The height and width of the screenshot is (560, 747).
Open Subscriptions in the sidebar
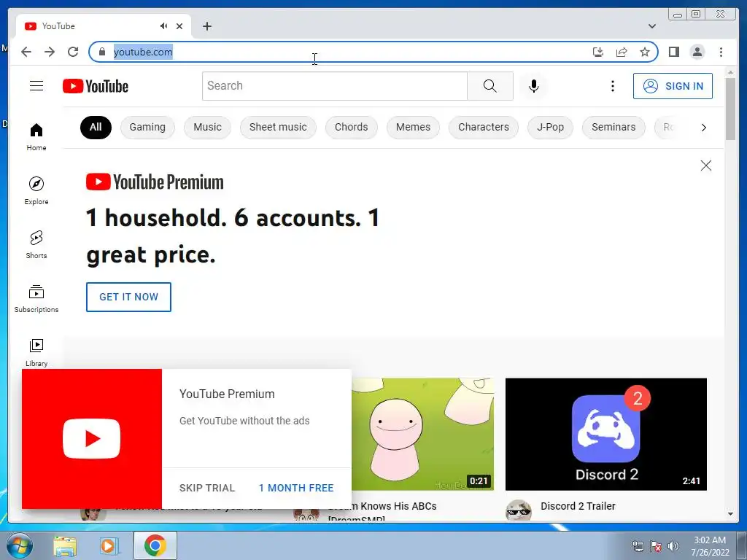tap(36, 298)
